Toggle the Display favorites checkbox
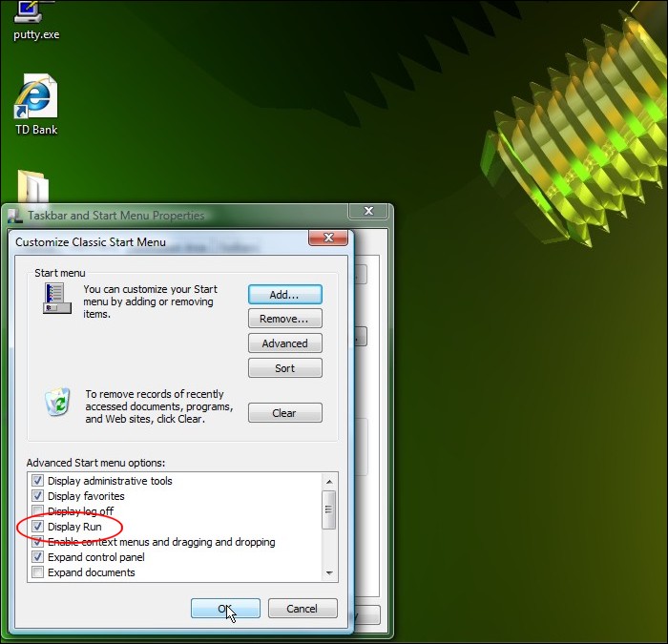This screenshot has height=644, width=668. [38, 496]
